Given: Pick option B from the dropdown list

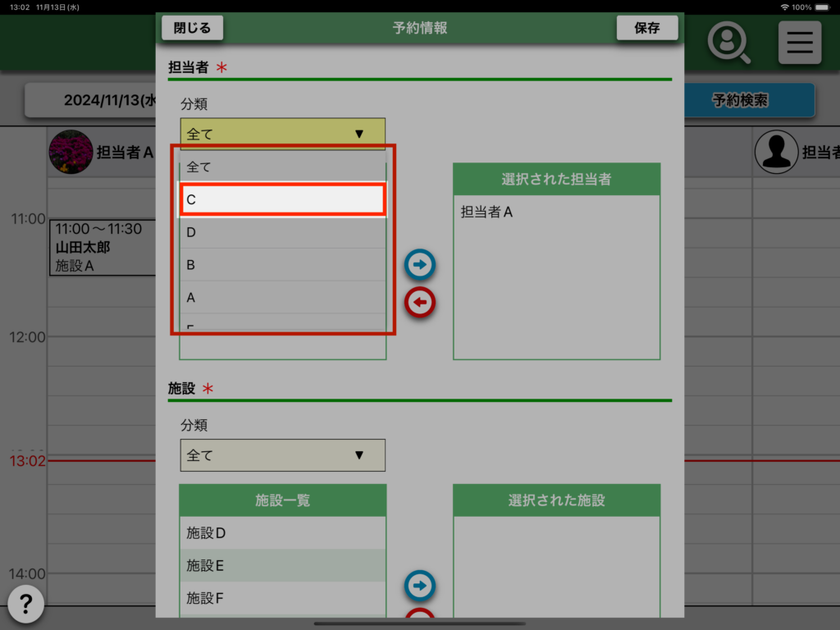Looking at the screenshot, I should [282, 265].
